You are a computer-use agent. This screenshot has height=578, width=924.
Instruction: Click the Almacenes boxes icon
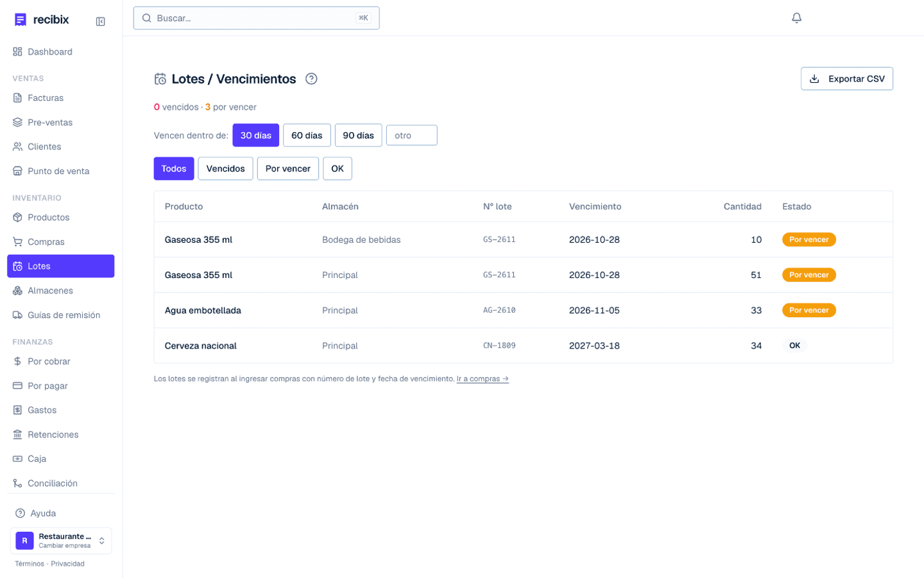click(x=17, y=291)
